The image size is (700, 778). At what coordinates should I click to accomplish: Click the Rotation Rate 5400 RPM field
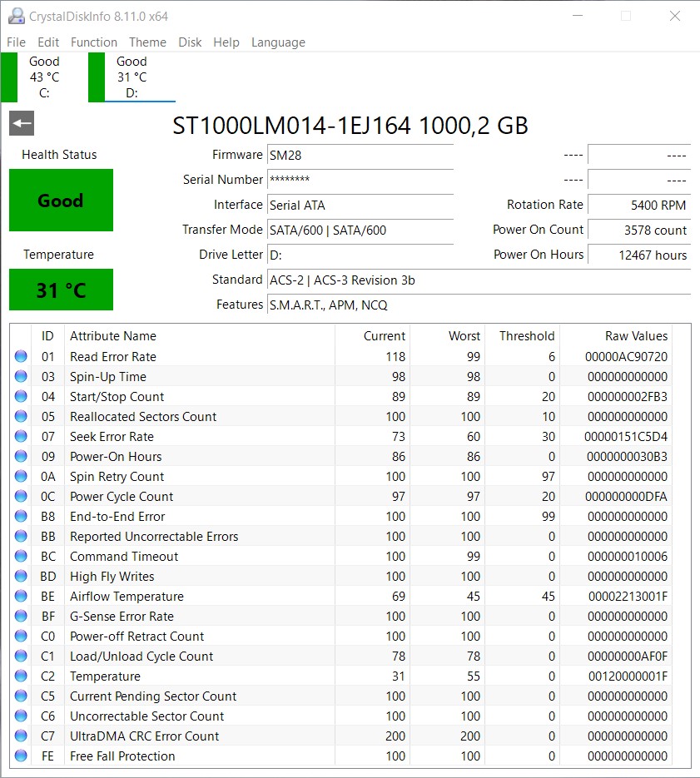639,205
